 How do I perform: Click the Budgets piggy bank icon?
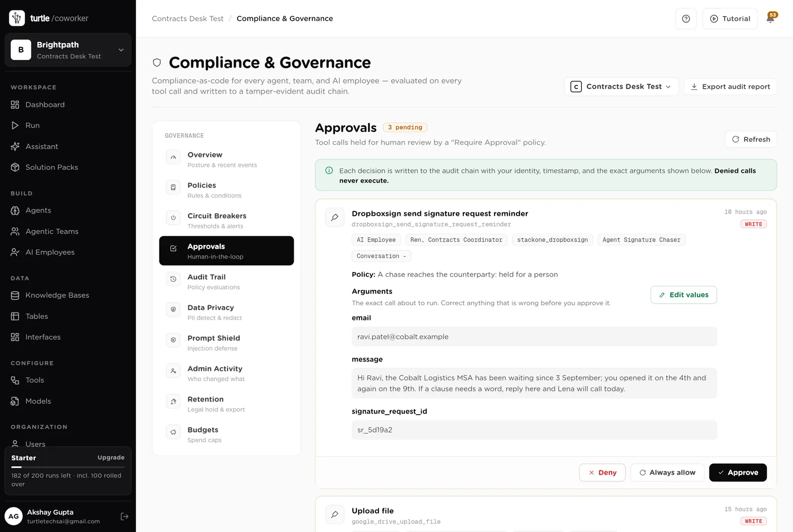click(173, 432)
